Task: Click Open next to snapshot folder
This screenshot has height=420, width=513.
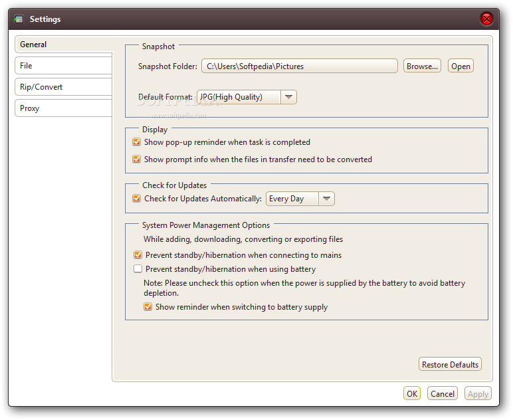Action: tap(461, 66)
